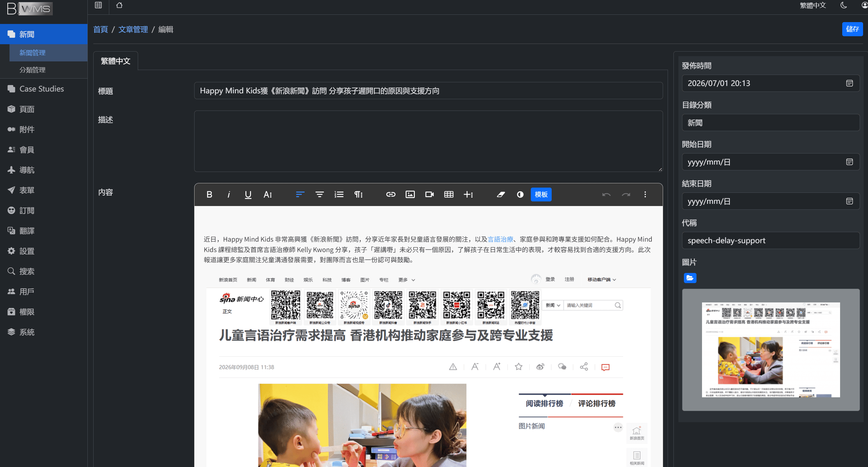Toggle bold formatting in editor
Viewport: 868px width, 467px height.
tap(209, 194)
